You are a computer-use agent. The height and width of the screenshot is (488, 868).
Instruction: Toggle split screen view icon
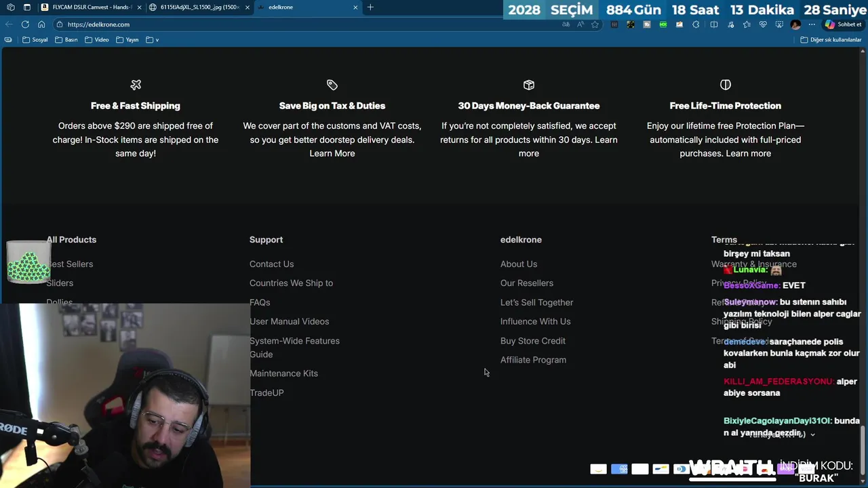coord(714,24)
